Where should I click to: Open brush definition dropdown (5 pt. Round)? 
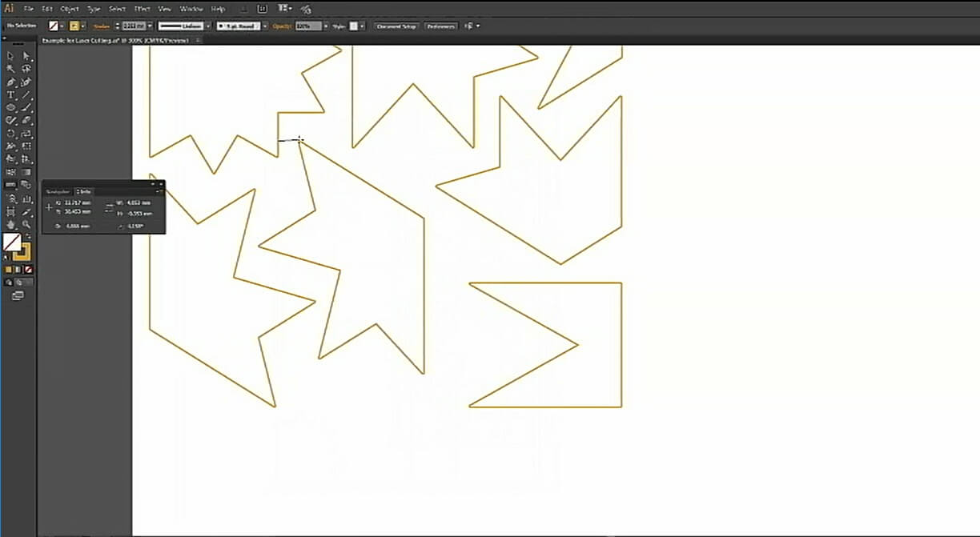click(265, 26)
